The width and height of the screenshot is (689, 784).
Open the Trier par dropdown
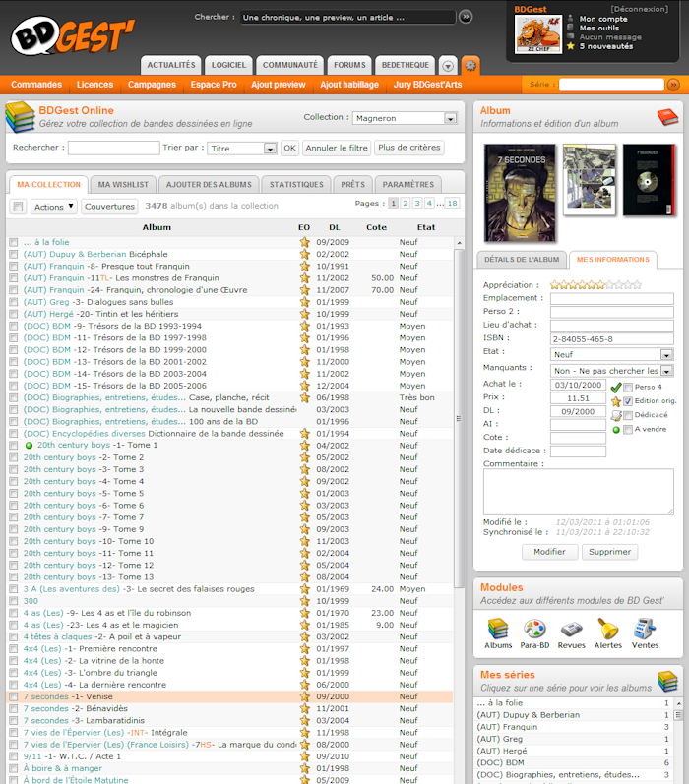pos(242,148)
